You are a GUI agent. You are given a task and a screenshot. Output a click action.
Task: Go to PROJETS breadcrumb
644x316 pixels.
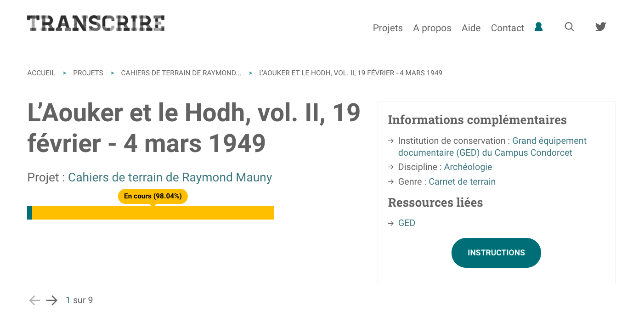88,73
